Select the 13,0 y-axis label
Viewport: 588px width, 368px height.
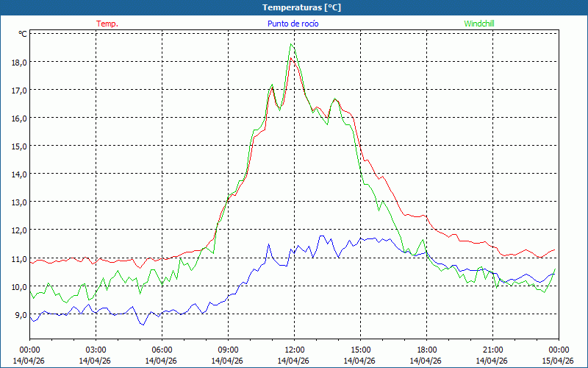pyautogui.click(x=19, y=202)
